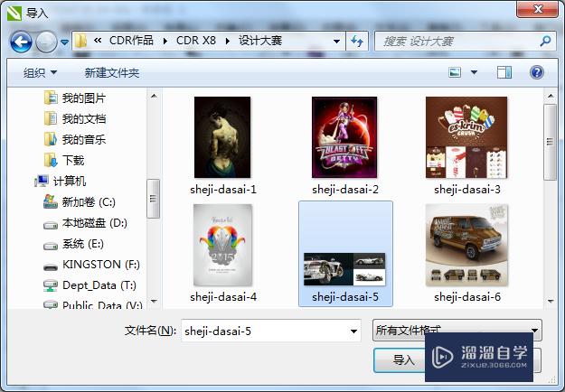The width and height of the screenshot is (565, 392).
Task: Click the 我的图片 folder icon
Action: tap(51, 98)
